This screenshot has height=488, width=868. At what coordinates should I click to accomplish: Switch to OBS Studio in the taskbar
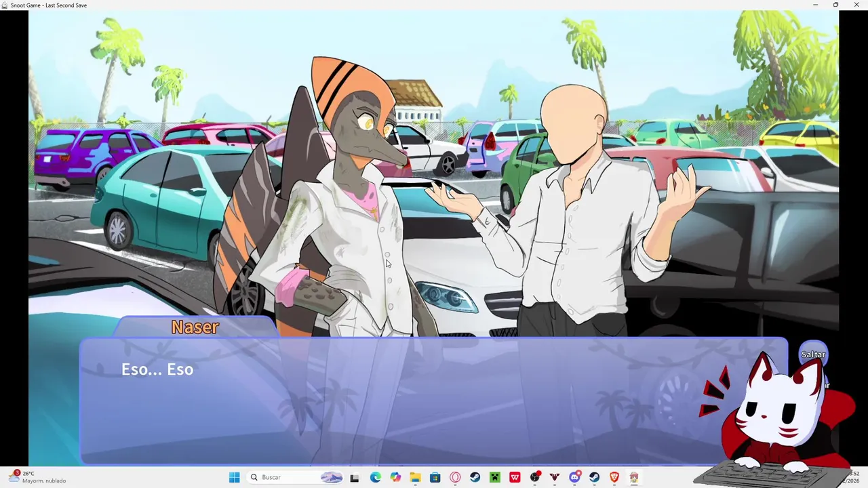click(535, 477)
